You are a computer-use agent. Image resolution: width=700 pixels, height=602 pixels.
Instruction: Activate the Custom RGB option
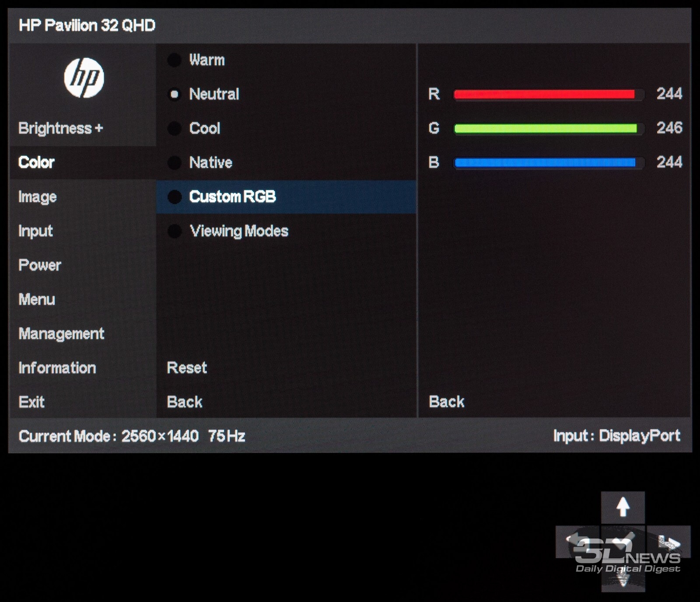[286, 197]
